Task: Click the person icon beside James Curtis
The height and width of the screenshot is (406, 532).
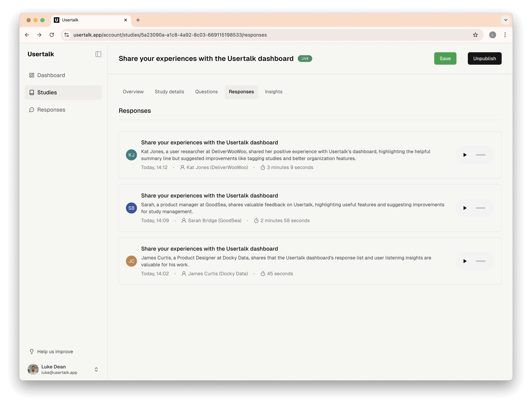Action: (184, 274)
